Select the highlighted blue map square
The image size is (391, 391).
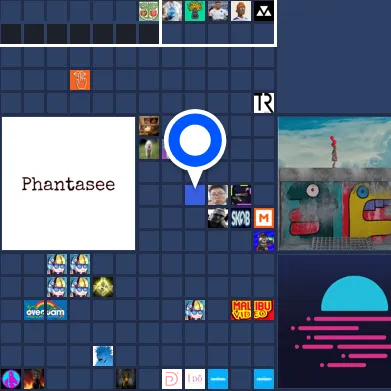[x=195, y=195]
